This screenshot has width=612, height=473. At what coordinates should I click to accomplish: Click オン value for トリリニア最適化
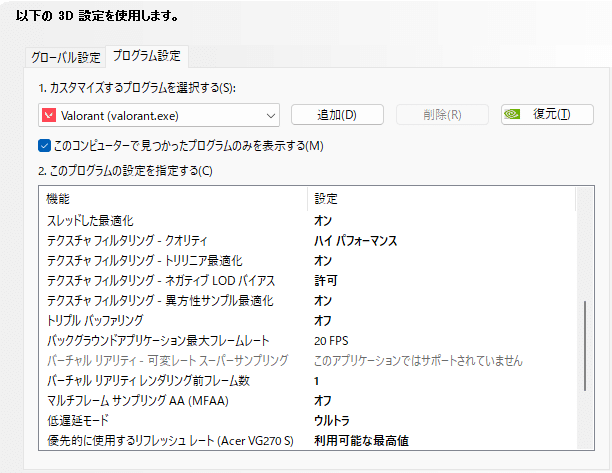coord(323,261)
